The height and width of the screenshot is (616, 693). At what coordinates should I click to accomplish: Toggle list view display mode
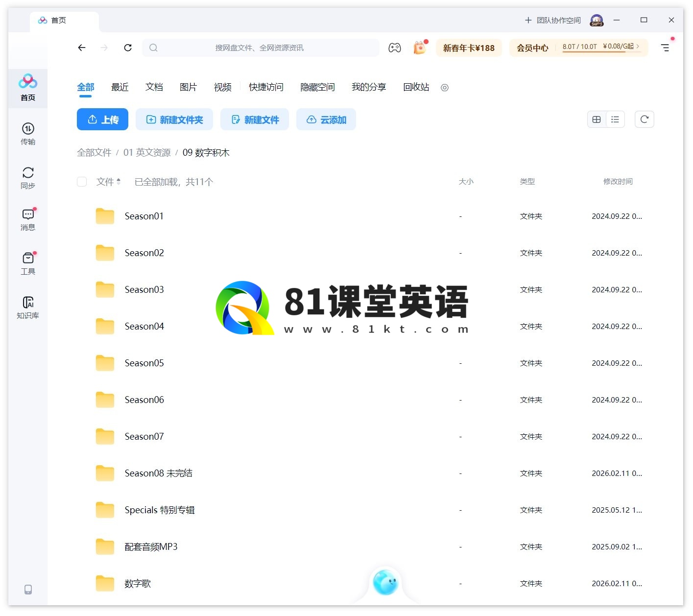[x=615, y=119]
